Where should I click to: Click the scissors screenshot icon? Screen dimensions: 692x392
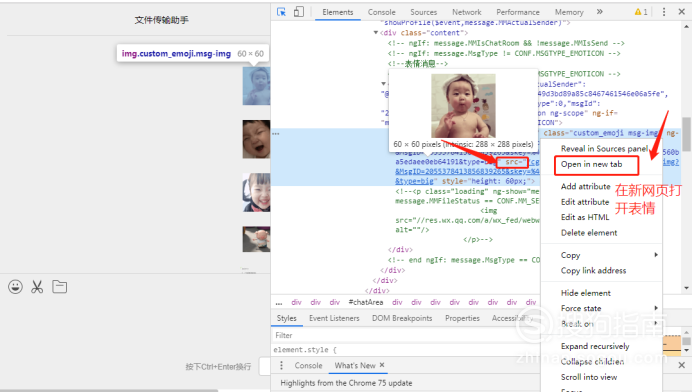[37, 287]
